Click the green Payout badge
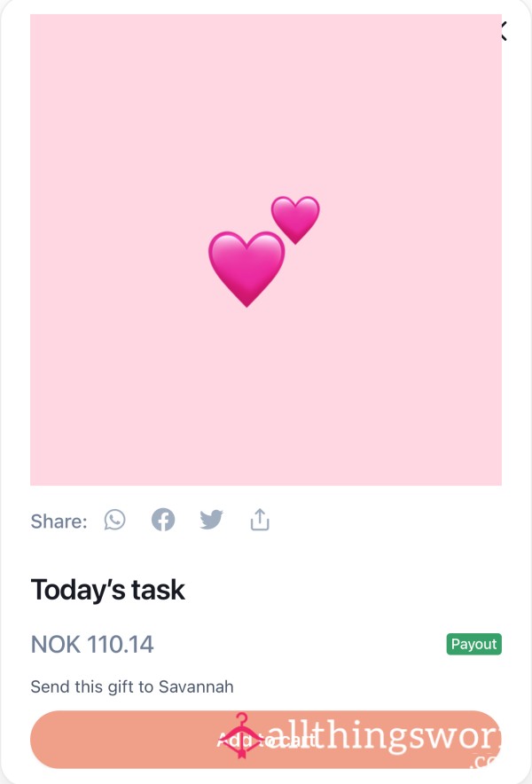Viewport: 532px width, 784px height. 474,644
